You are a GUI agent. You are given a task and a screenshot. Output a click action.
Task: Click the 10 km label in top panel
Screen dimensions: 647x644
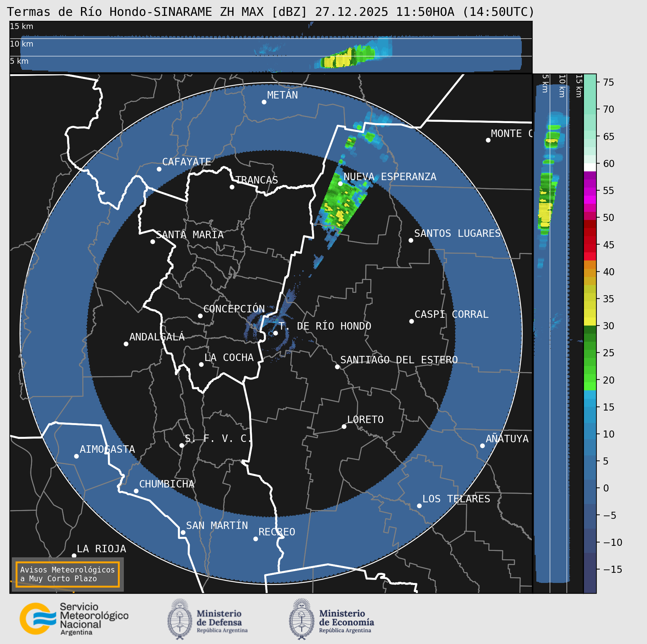22,44
